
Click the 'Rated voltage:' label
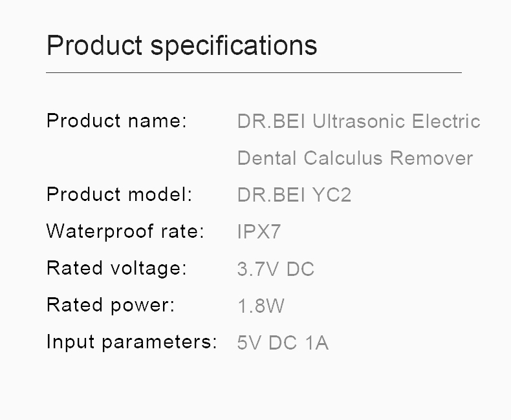pyautogui.click(x=116, y=268)
